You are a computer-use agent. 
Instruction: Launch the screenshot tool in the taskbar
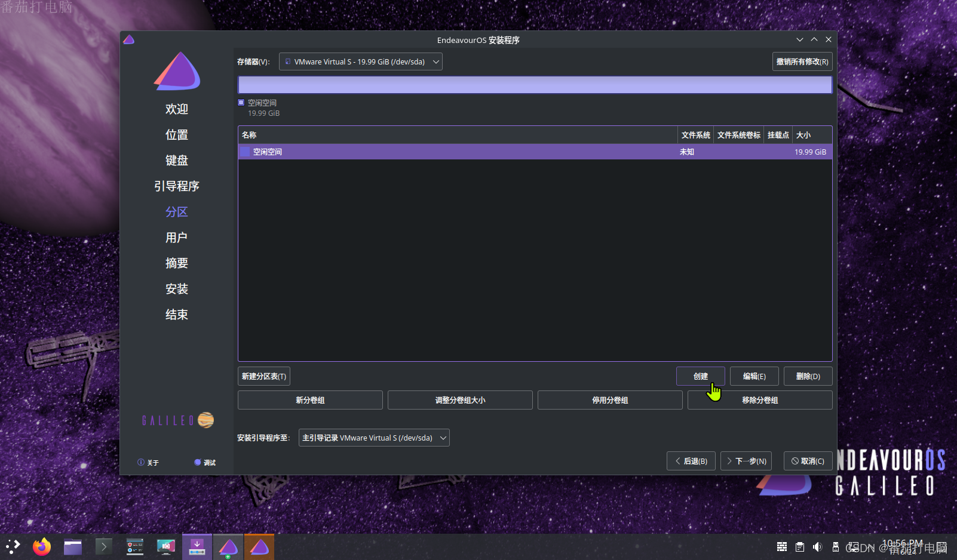pos(166,546)
